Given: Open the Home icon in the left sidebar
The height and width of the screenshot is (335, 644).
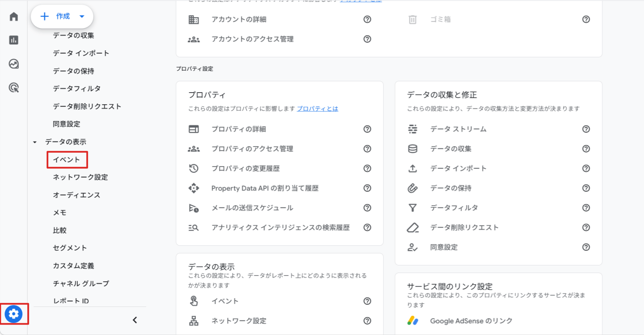Looking at the screenshot, I should (x=14, y=16).
